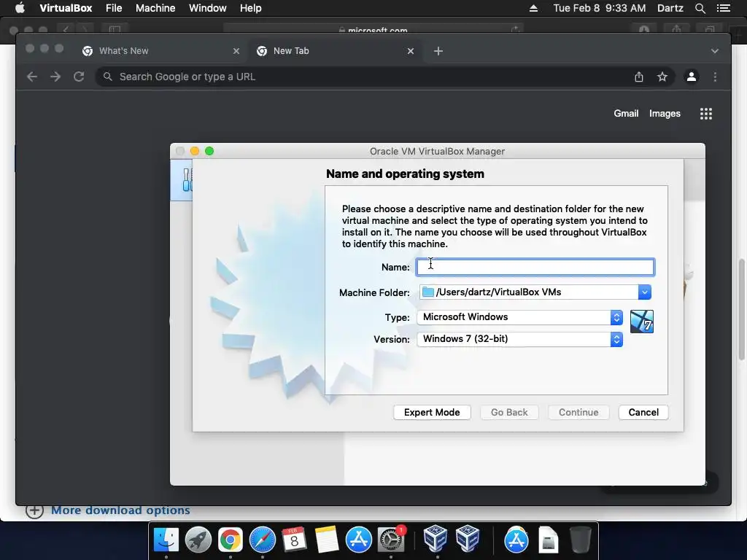This screenshot has height=560, width=747.
Task: Open Chrome's three-dot menu
Action: pyautogui.click(x=715, y=77)
